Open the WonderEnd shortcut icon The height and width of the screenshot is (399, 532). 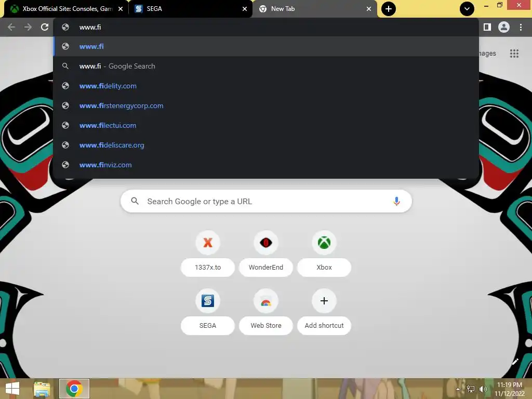[266, 243]
